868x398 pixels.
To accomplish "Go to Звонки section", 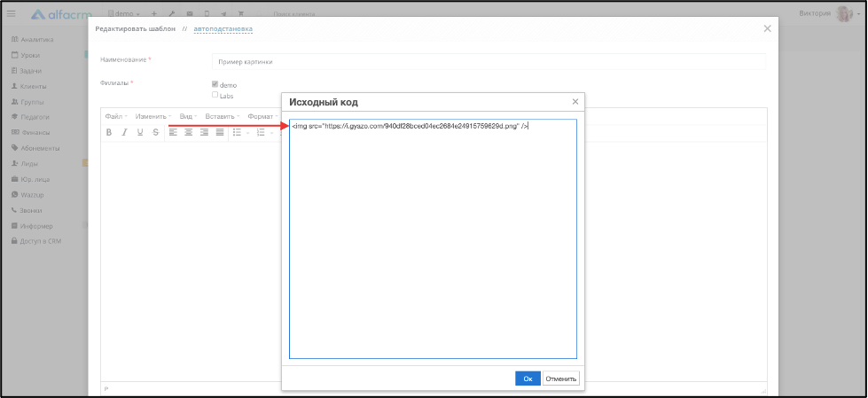I will pyautogui.click(x=27, y=210).
